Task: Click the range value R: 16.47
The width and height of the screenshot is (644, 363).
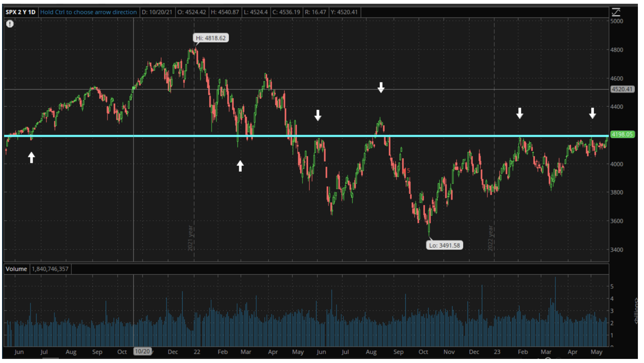Action: (x=315, y=12)
